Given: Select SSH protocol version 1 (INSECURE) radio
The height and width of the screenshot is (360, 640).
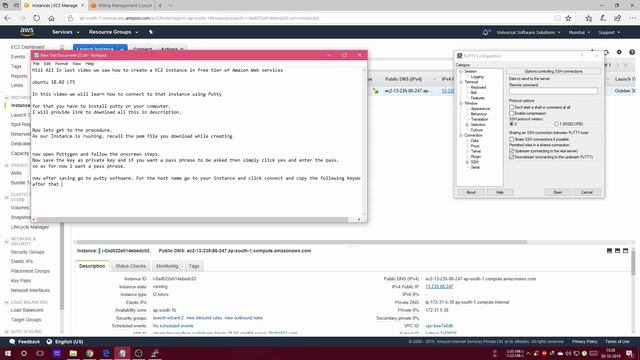Looking at the screenshot, I should click(x=556, y=124).
